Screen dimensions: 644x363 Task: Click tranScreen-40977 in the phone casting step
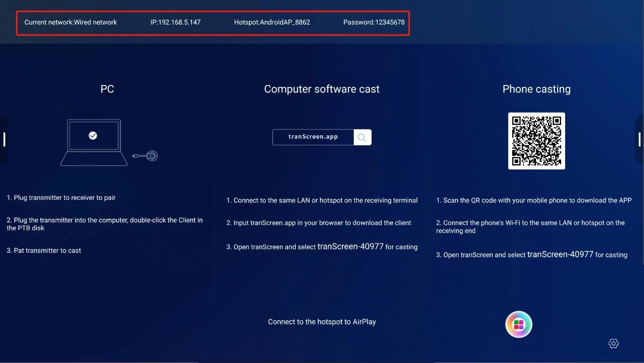coord(560,254)
